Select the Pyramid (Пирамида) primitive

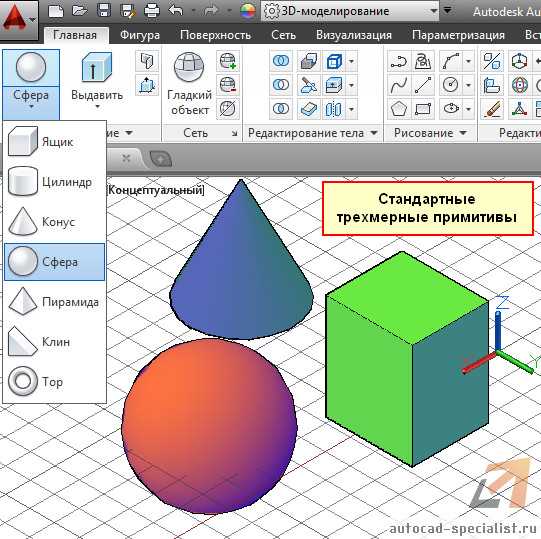click(55, 302)
